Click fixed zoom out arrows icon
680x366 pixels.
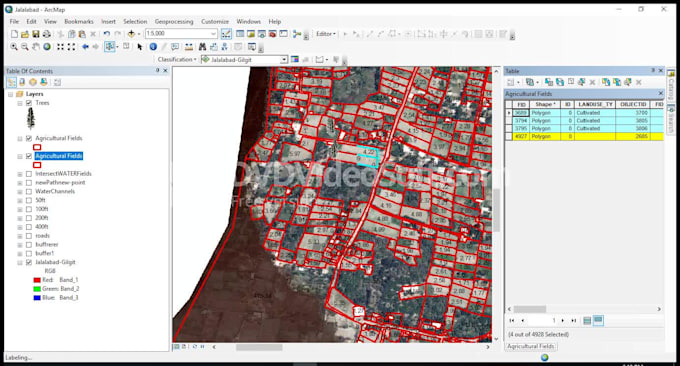tap(71, 47)
